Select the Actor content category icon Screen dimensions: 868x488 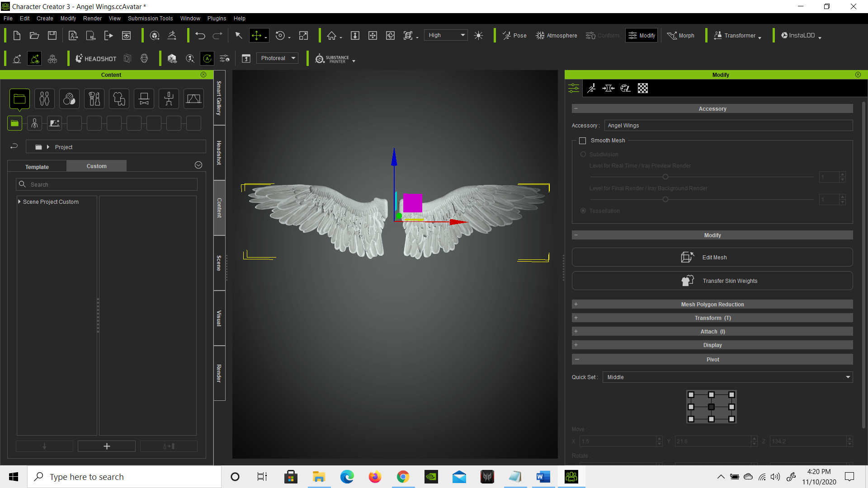(x=44, y=99)
